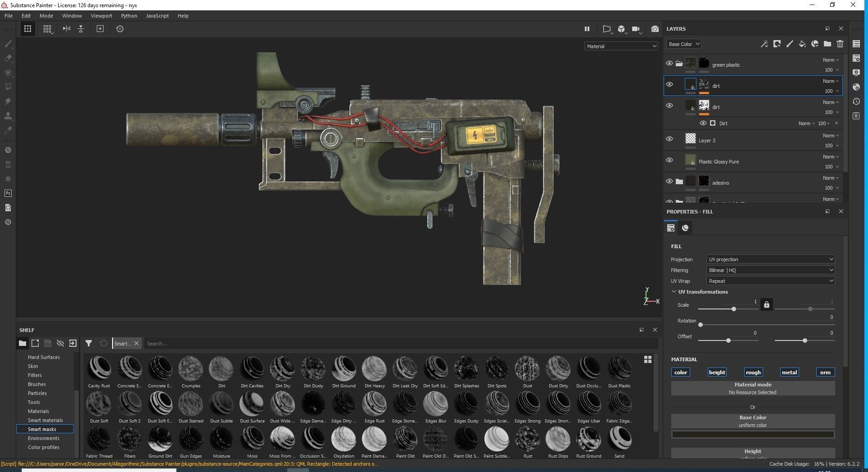Select the Smudge tool
868x472 pixels.
pyautogui.click(x=8, y=101)
